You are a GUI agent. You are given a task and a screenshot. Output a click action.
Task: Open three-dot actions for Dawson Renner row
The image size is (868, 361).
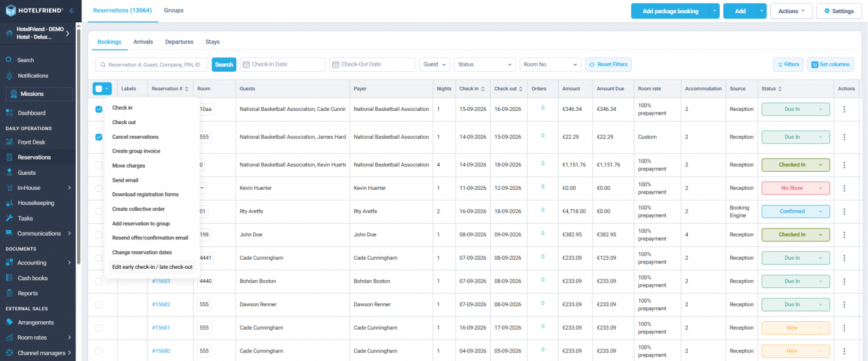tap(844, 304)
